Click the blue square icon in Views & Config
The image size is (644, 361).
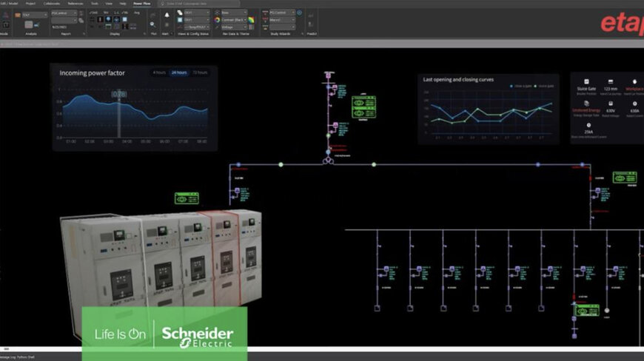click(x=179, y=20)
